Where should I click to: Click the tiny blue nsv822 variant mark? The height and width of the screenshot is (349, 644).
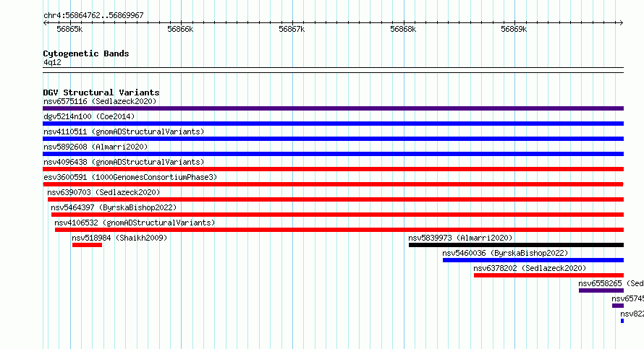(622, 321)
